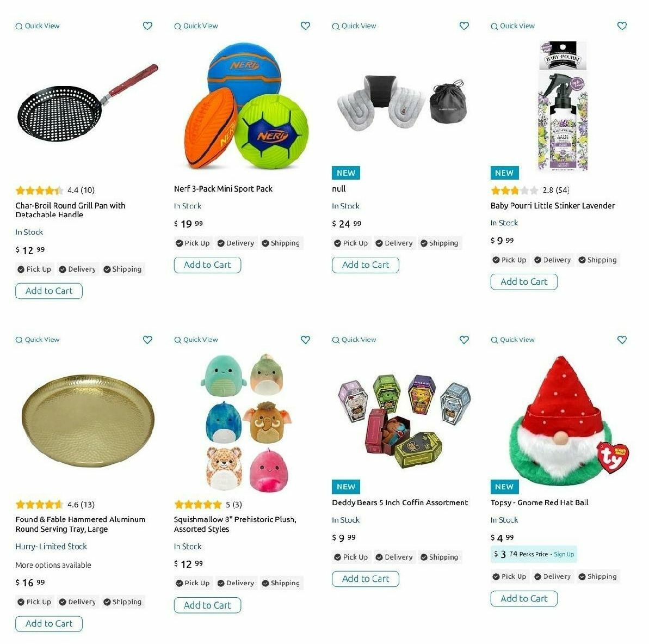Viewport: 649px width, 644px height.
Task: Add Nerf 3-Pack Mini Sport Pack to cart
Action: click(x=207, y=265)
